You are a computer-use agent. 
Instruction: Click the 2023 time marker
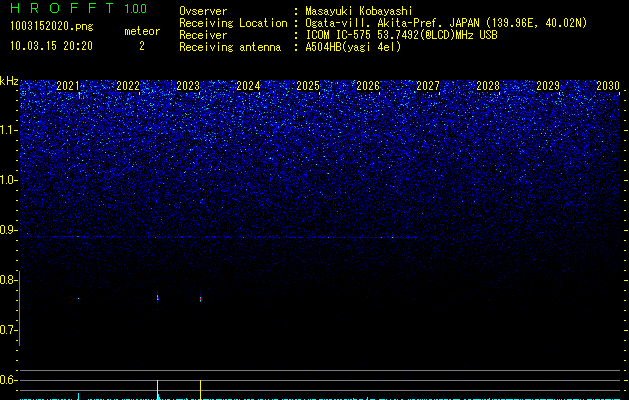tap(188, 86)
